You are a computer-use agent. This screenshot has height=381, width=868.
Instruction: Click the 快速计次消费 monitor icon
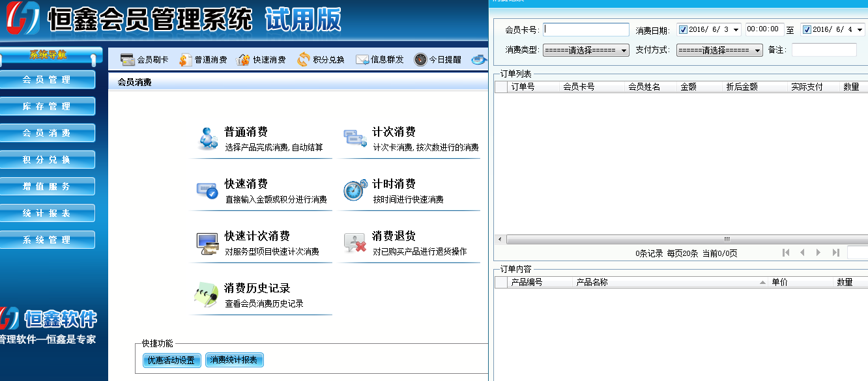207,244
